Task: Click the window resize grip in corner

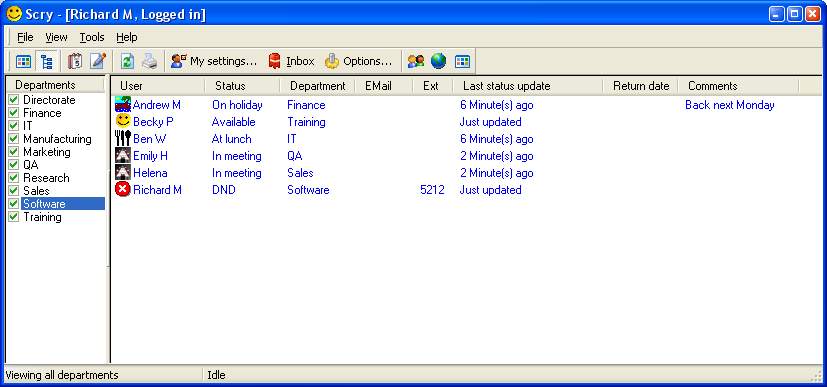Action: click(816, 375)
